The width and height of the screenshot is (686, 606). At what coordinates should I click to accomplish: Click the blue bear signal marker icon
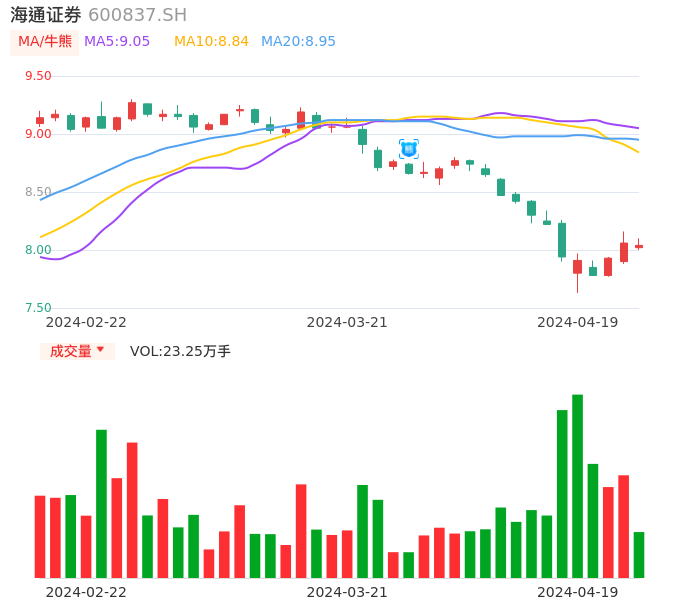[409, 149]
